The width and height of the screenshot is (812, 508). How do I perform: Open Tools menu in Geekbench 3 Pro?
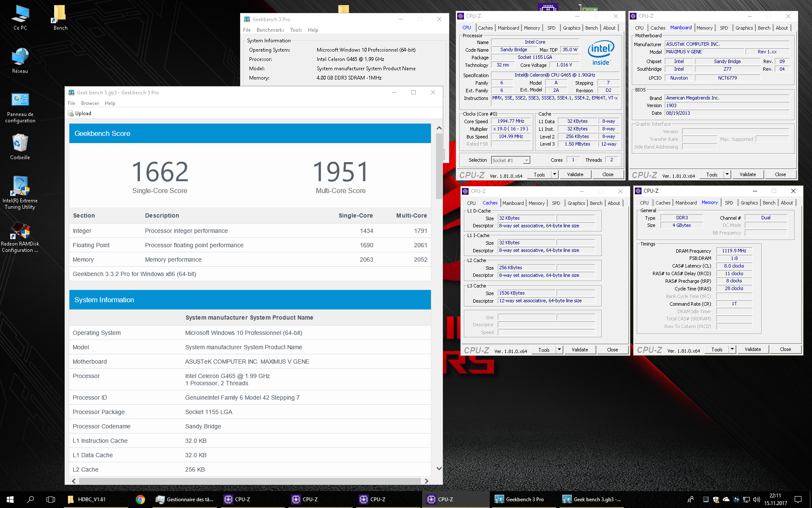(296, 30)
